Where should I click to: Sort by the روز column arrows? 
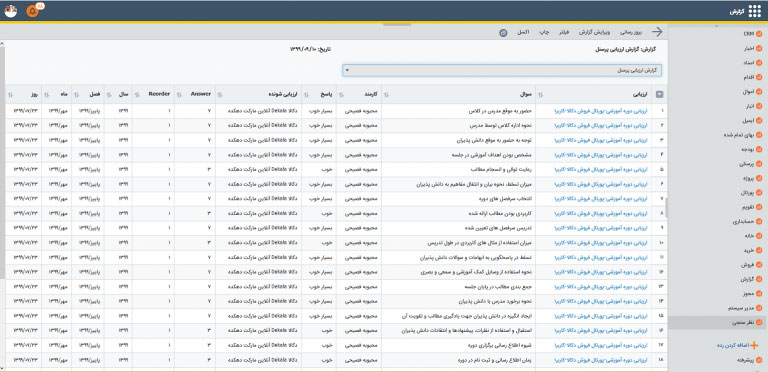11,95
